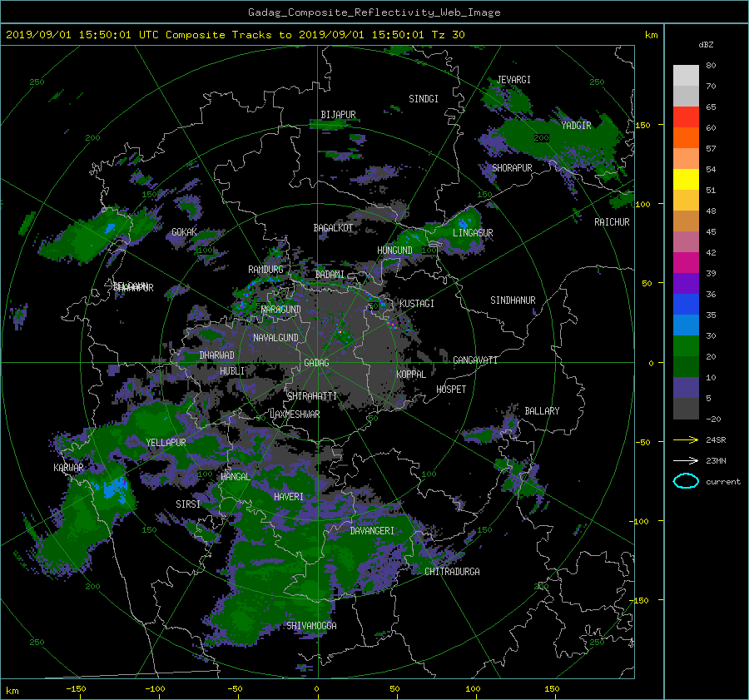Click the blue echo core above Lingasur
The height and width of the screenshot is (700, 749).
coord(464,223)
